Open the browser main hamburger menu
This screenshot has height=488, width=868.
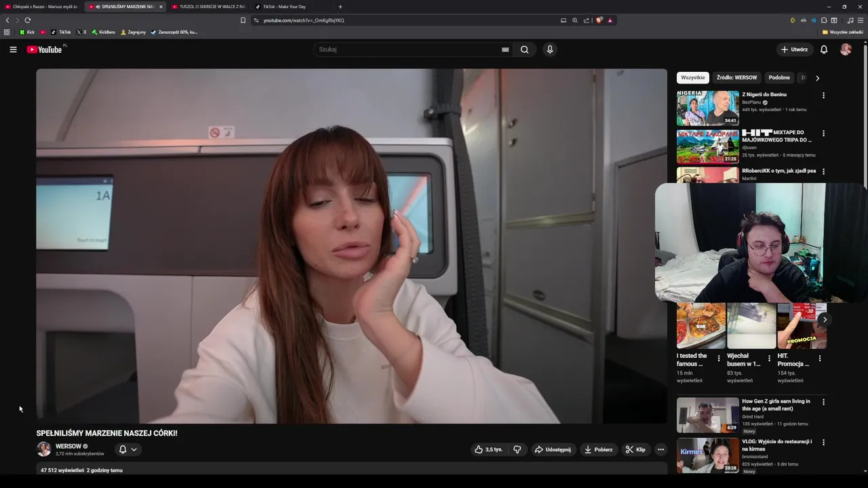(x=861, y=20)
